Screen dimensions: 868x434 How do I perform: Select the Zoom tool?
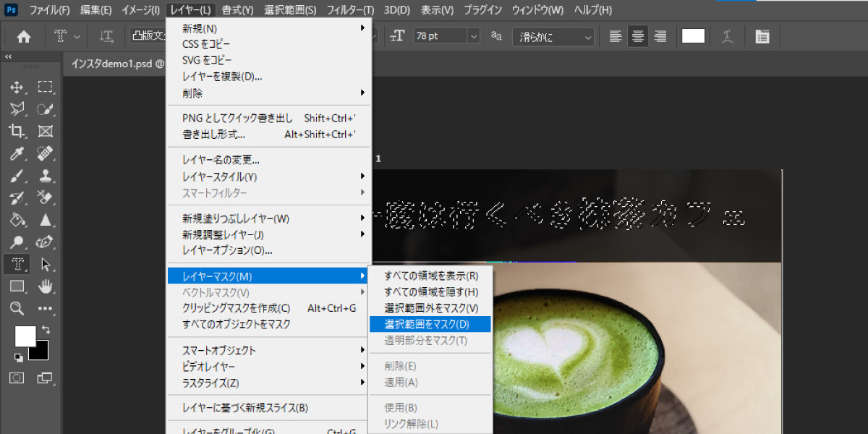point(17,308)
